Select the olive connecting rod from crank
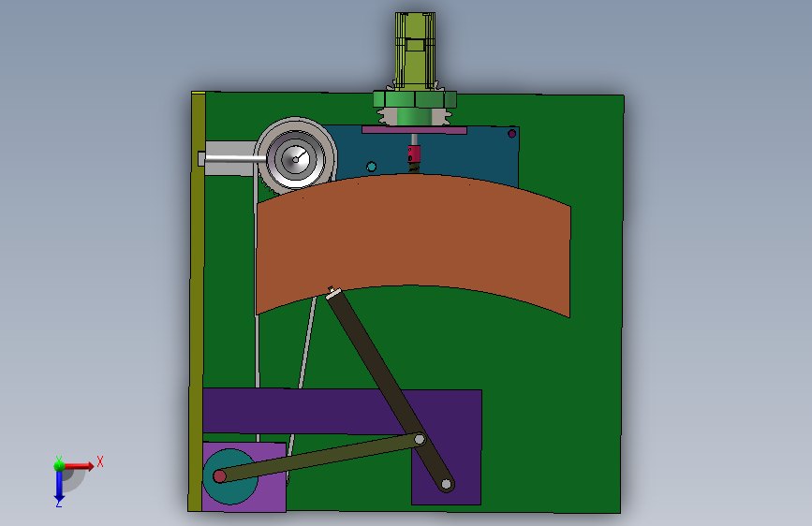The width and height of the screenshot is (812, 526). (x=320, y=458)
